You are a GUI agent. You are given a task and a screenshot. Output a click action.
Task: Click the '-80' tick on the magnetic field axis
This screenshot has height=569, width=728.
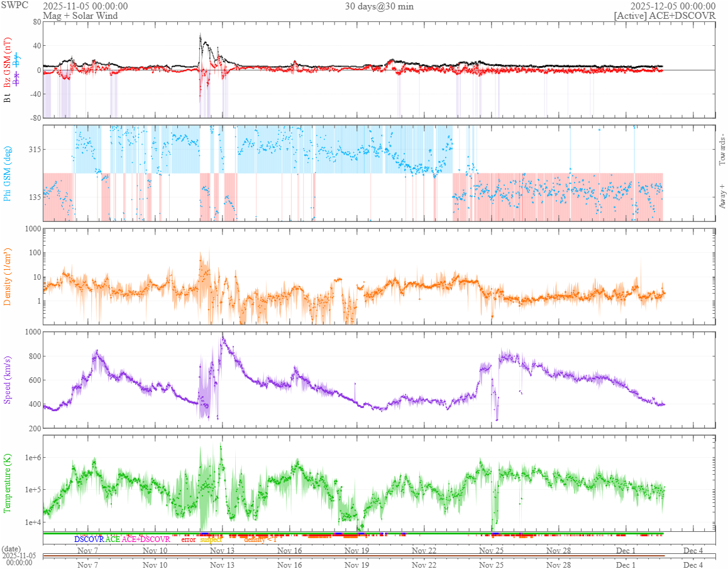click(x=35, y=118)
